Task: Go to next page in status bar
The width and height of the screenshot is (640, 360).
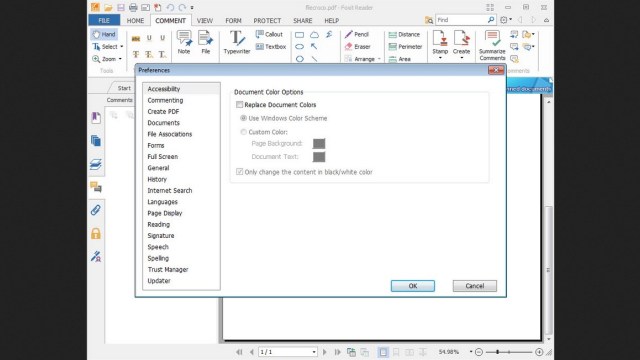Action: tap(325, 352)
